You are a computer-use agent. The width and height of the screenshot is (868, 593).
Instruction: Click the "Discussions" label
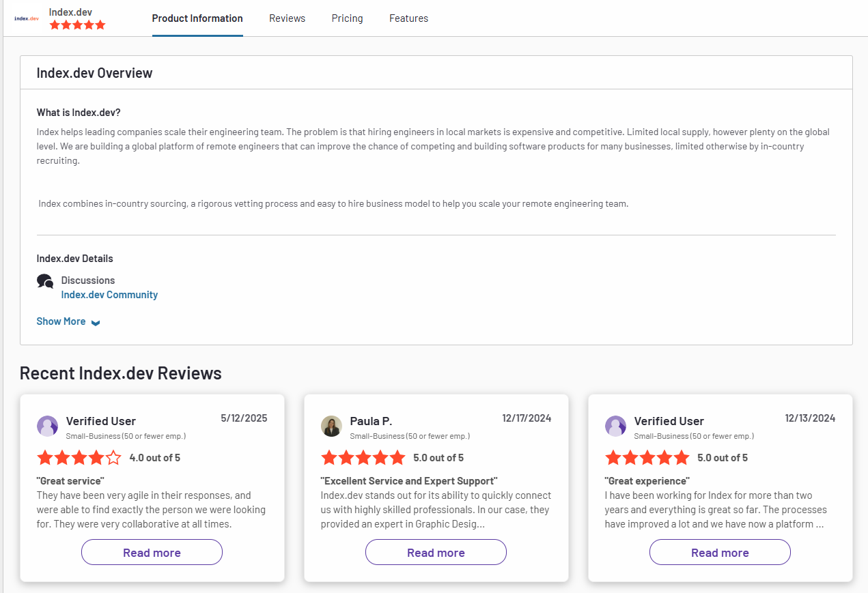click(x=88, y=280)
